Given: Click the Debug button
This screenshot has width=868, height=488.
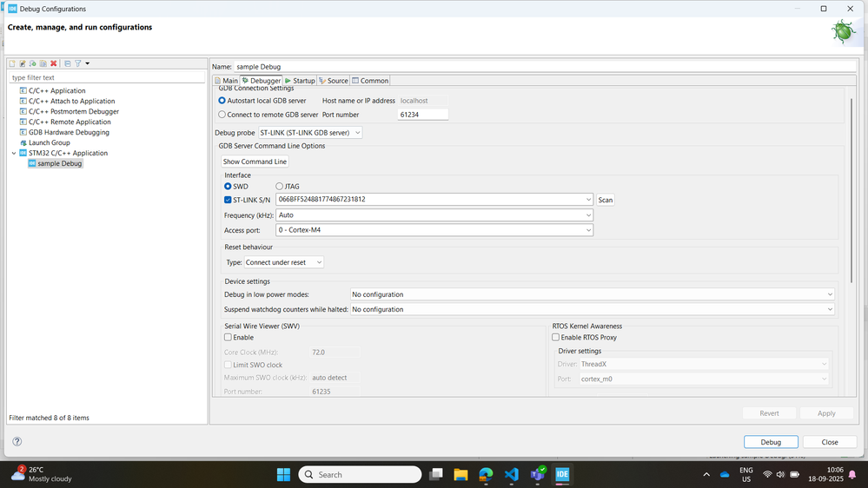Looking at the screenshot, I should [771, 442].
